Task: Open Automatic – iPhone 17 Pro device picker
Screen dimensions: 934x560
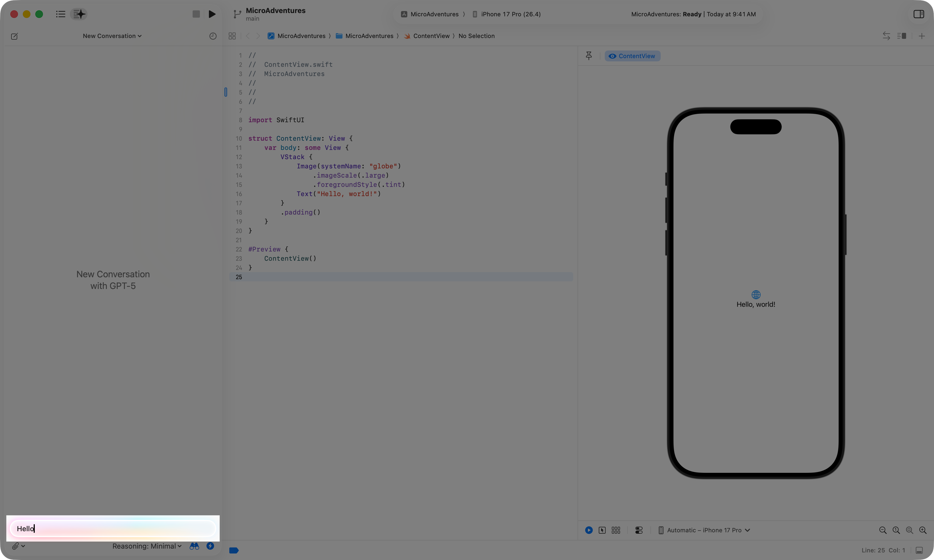Action: tap(704, 530)
